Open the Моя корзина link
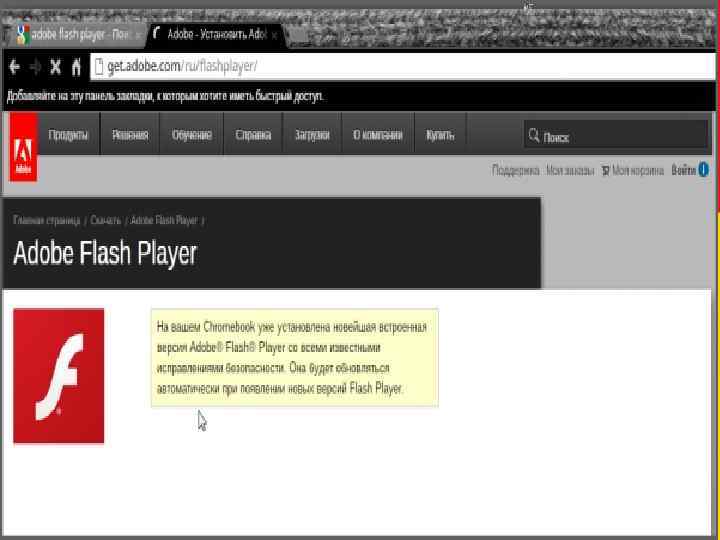This screenshot has width=720, height=540. (638, 171)
